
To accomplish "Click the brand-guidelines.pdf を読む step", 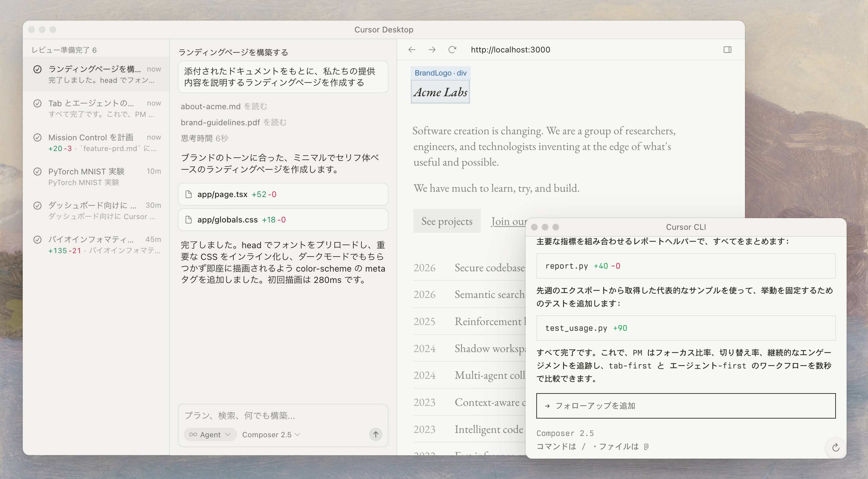I will point(233,122).
